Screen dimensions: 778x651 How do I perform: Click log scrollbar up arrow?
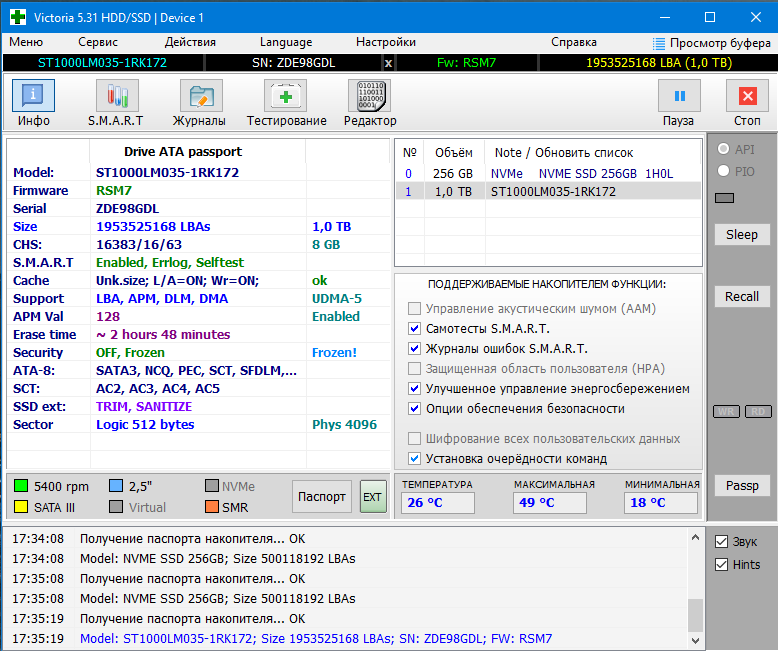(695, 537)
